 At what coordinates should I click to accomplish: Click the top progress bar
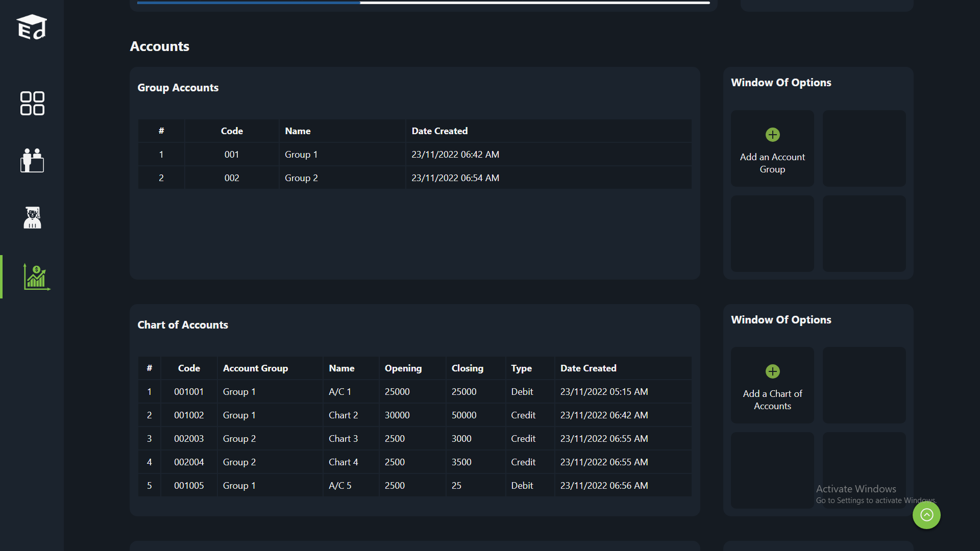(x=423, y=3)
